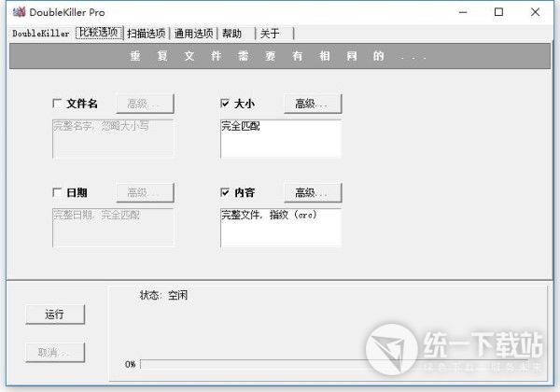Tick the 日期 checkbox

57,192
